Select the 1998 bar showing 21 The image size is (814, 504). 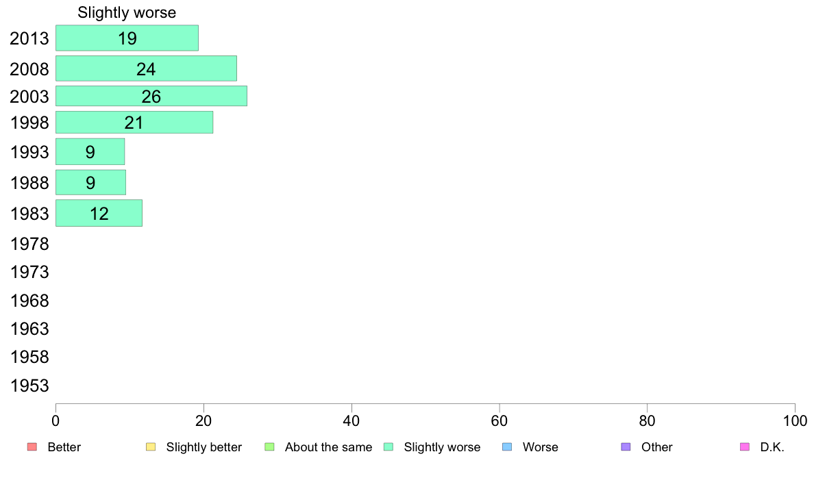[x=134, y=123]
